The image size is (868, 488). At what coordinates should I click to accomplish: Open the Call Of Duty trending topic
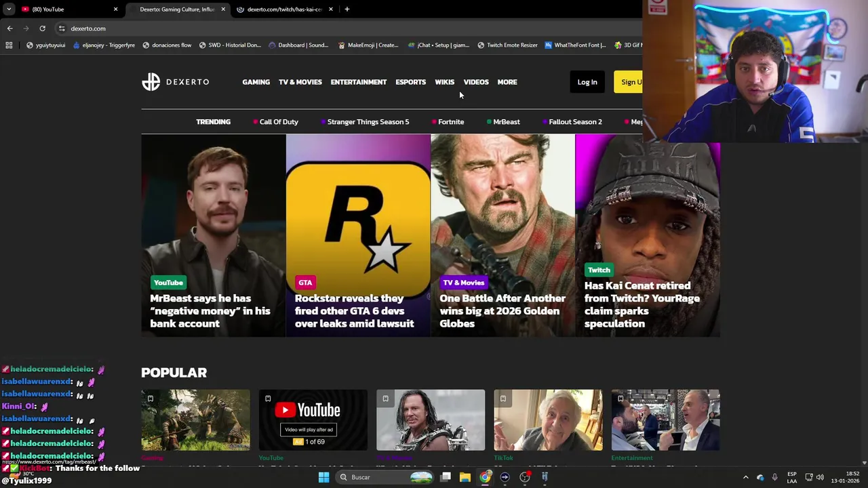pyautogui.click(x=275, y=122)
